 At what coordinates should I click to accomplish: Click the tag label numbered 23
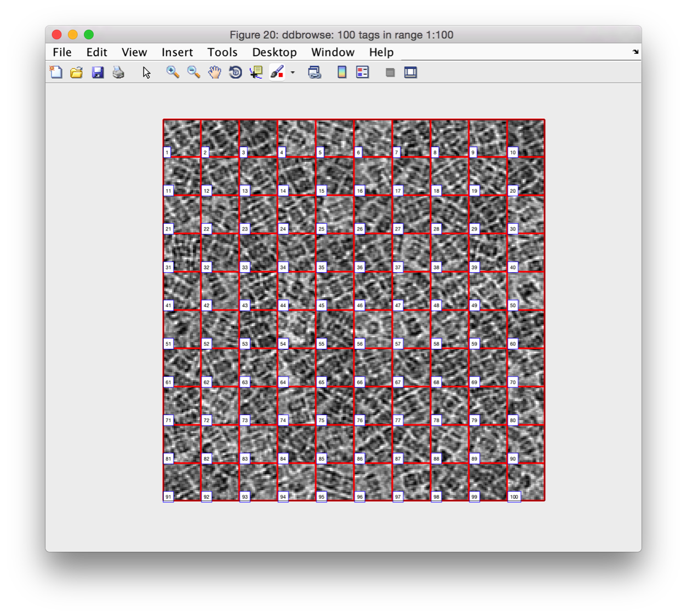point(245,229)
